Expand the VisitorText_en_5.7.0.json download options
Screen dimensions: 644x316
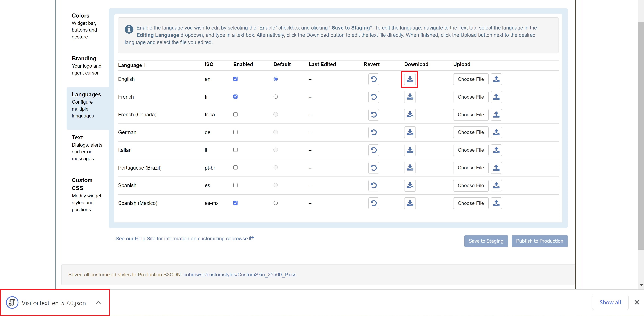click(x=99, y=303)
